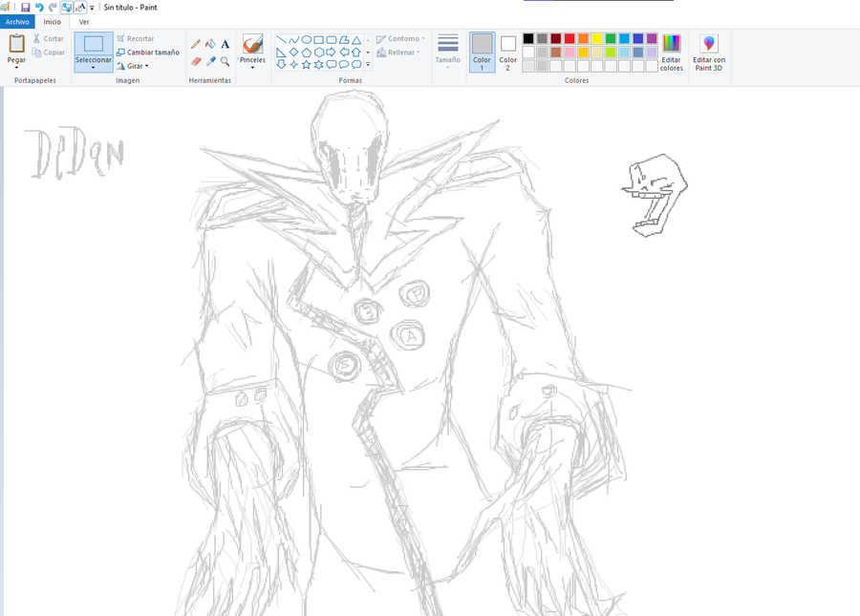860x616 pixels.
Task: Choose the Six-point star shape
Action: click(x=318, y=65)
